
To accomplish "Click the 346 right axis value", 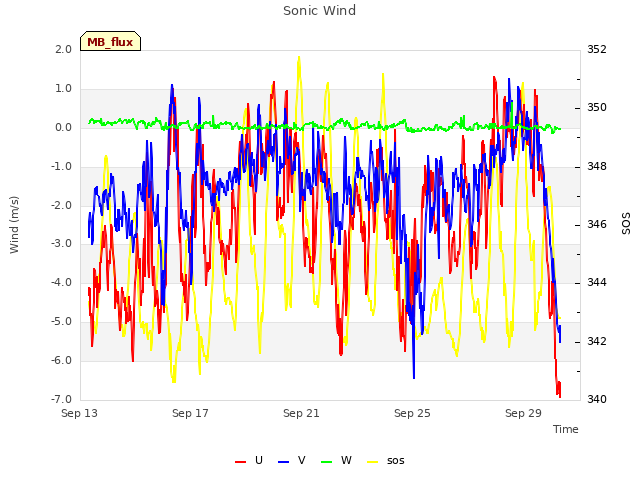I will pyautogui.click(x=597, y=224).
